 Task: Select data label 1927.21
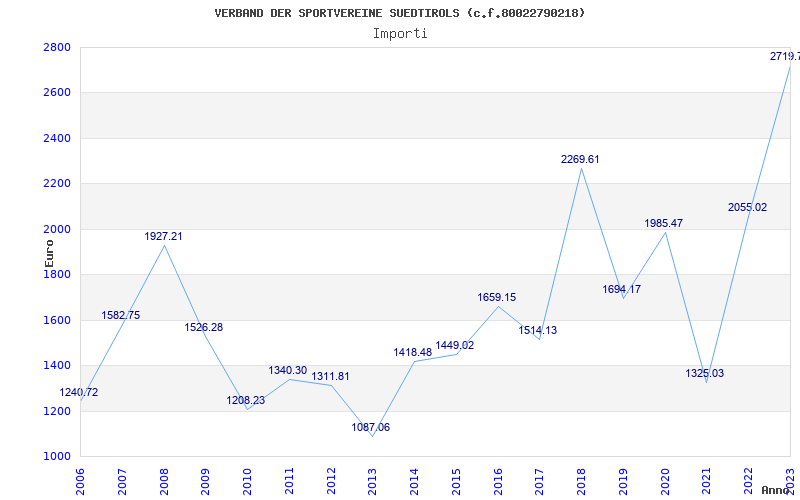coord(163,236)
